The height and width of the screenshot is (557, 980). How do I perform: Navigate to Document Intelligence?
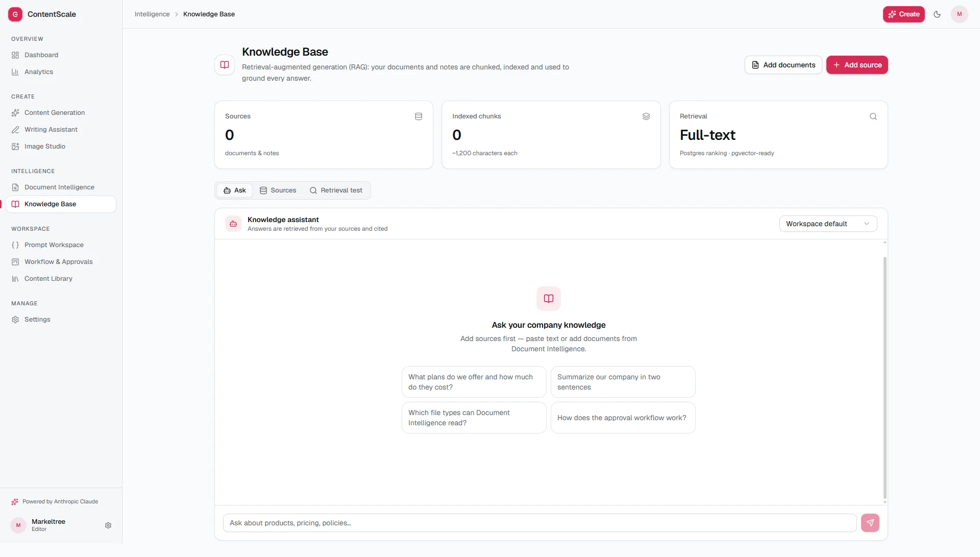61,187
